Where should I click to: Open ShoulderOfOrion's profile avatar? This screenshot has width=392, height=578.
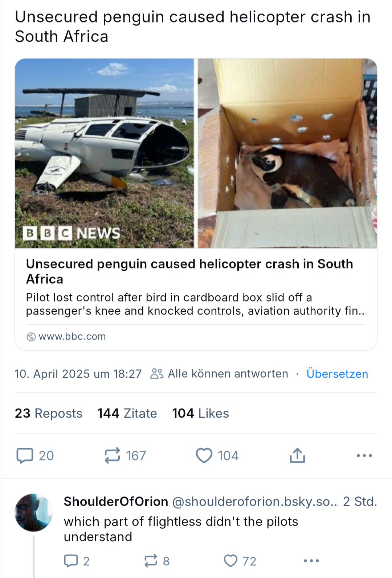pyautogui.click(x=33, y=512)
